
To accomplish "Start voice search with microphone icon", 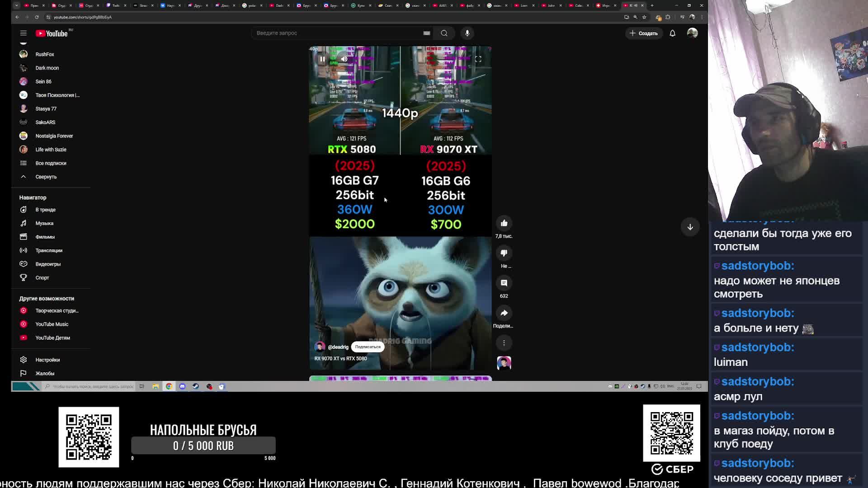I will tap(467, 33).
